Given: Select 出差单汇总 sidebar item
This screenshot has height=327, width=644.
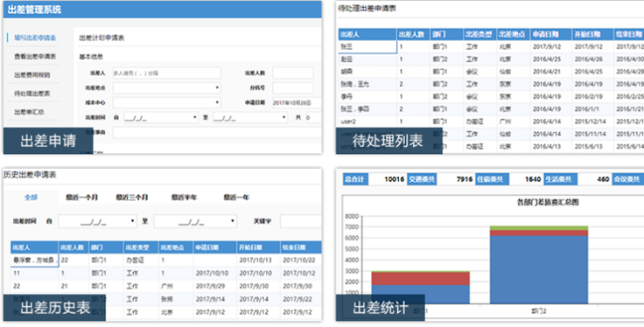Looking at the screenshot, I should click(29, 112).
